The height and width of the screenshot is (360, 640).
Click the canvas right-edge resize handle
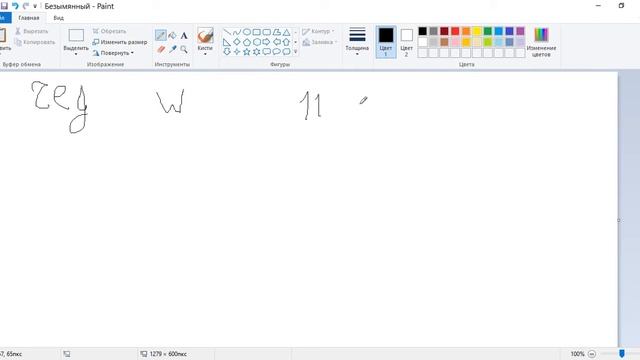click(619, 220)
